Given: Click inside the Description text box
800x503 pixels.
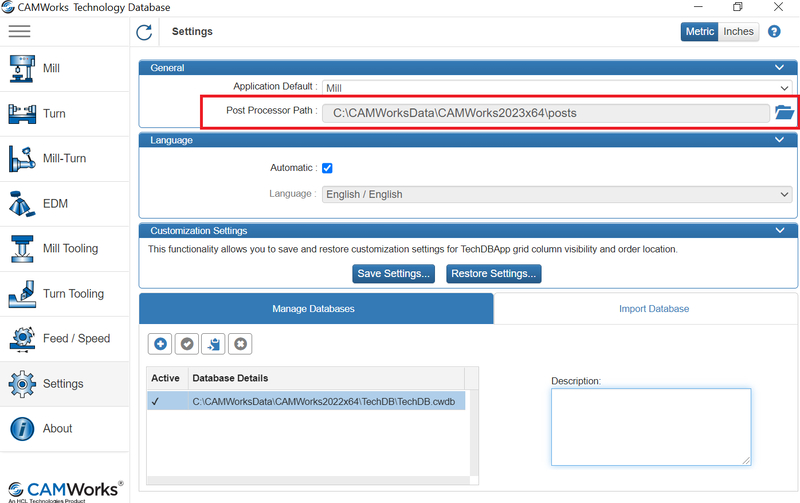Looking at the screenshot, I should 650,426.
